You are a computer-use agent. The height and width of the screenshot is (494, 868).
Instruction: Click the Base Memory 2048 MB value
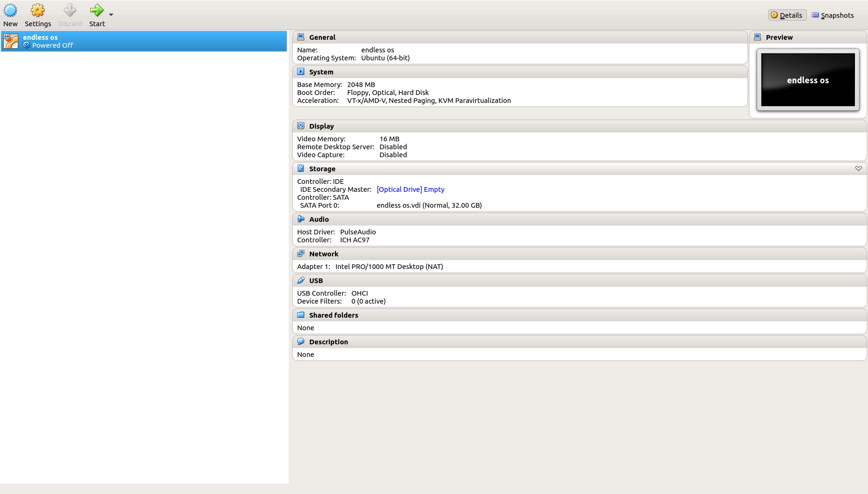pos(361,85)
